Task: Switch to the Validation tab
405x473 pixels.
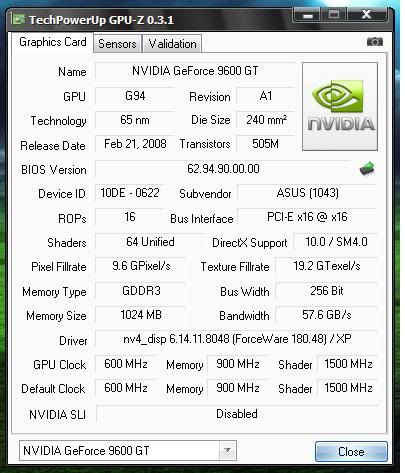Action: [172, 44]
